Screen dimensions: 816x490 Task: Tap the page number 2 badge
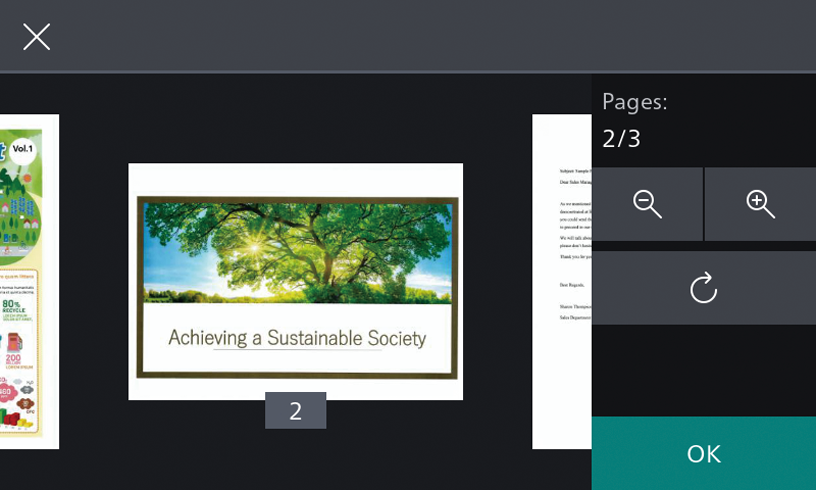point(295,411)
